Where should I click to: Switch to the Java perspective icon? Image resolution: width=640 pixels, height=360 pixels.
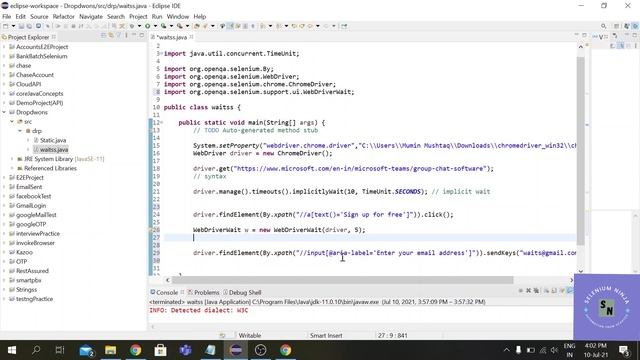[x=627, y=26]
